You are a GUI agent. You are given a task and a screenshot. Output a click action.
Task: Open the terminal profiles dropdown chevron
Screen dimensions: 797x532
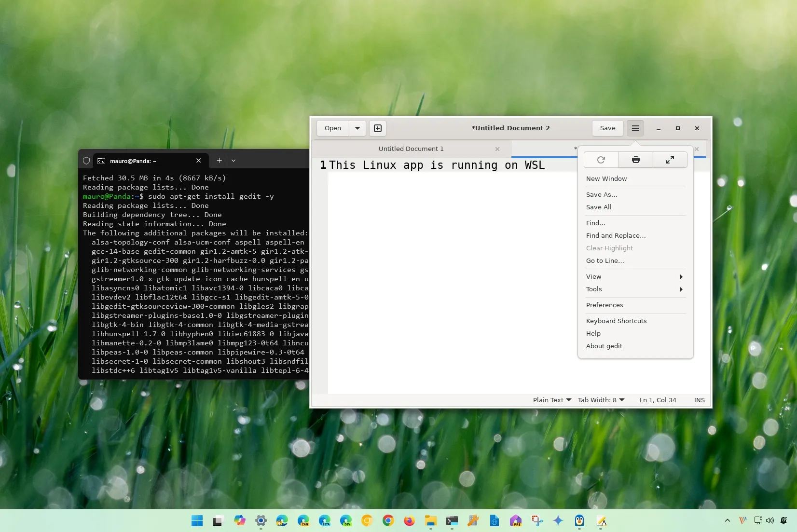tap(234, 161)
